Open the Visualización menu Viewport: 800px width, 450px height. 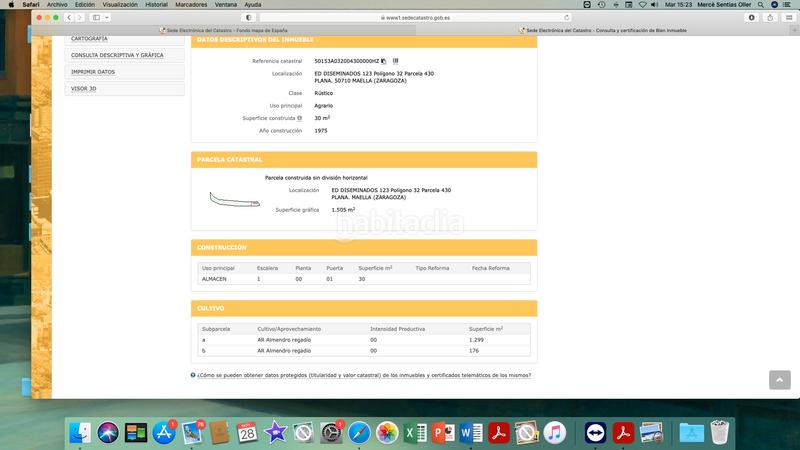pos(120,5)
